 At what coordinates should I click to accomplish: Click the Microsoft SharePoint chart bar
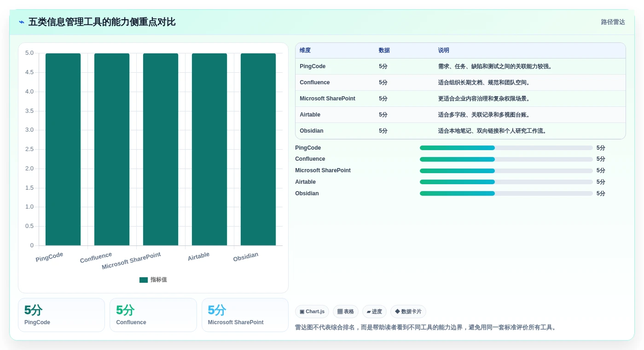161,149
